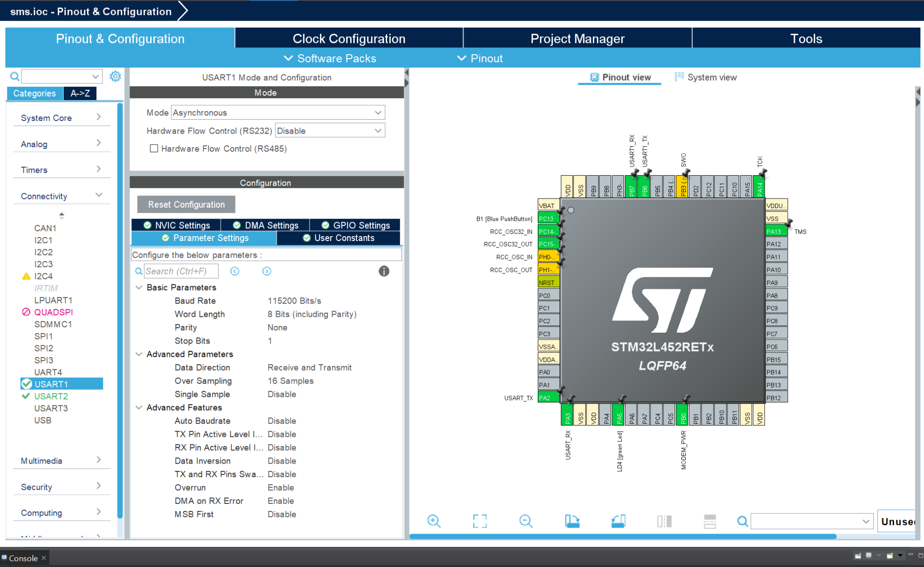The height and width of the screenshot is (567, 924).
Task: Click the categories list vertical scrollbar
Action: 120,311
